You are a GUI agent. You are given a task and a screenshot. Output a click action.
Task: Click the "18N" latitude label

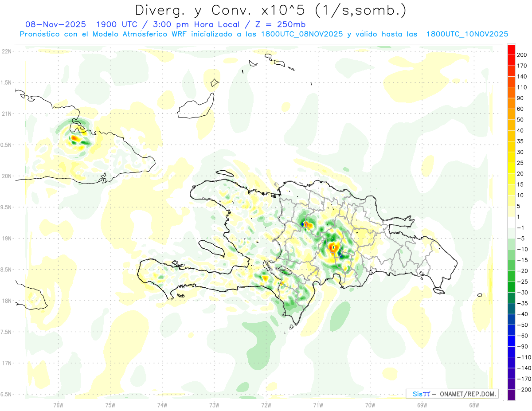point(6,301)
